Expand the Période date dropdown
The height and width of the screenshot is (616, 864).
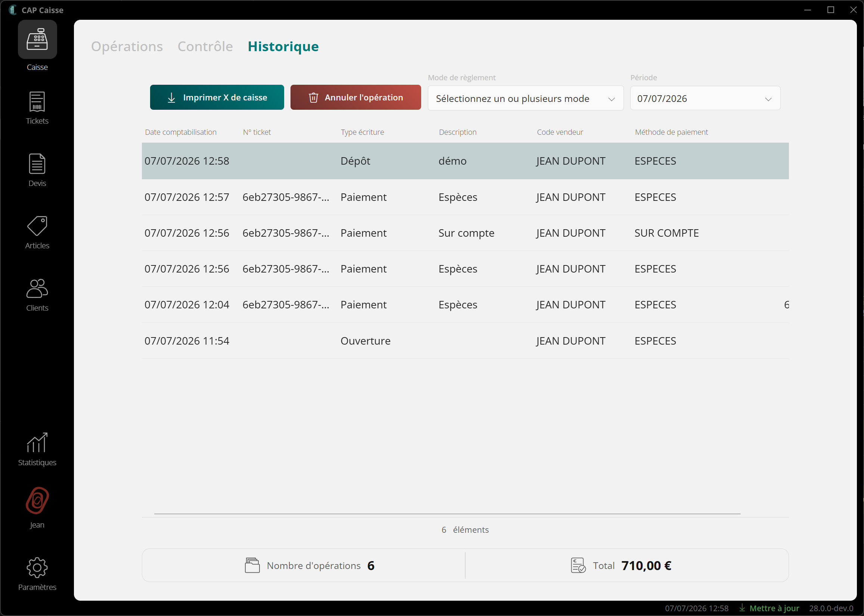tap(705, 99)
